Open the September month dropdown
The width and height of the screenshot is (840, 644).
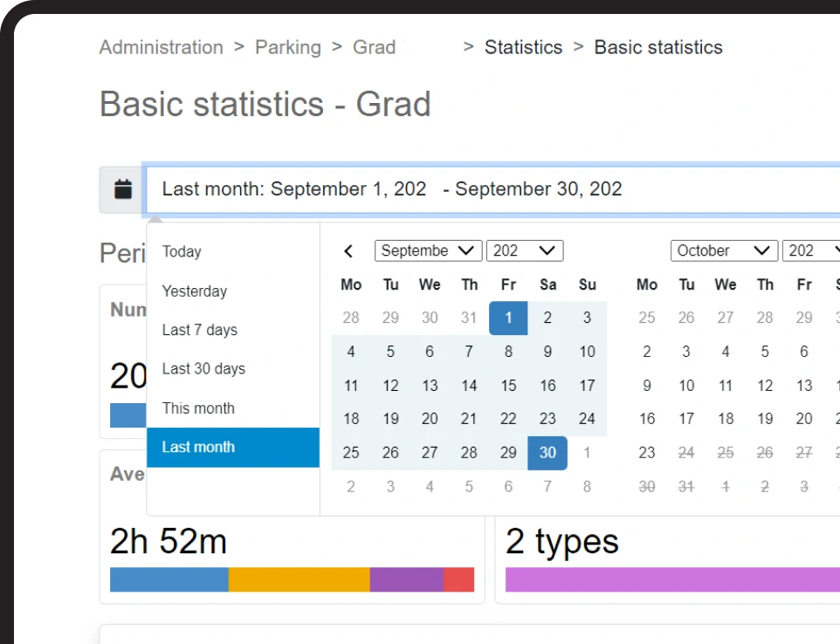[428, 250]
